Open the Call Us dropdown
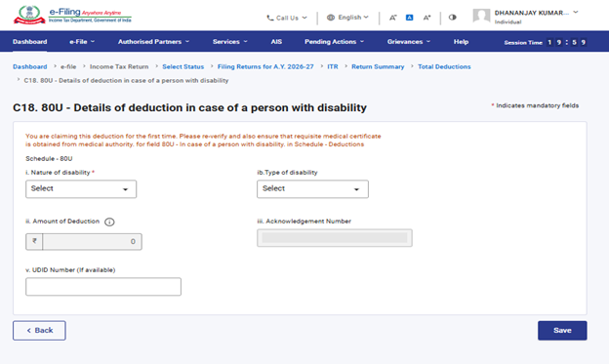This screenshot has height=364, width=609. click(287, 18)
